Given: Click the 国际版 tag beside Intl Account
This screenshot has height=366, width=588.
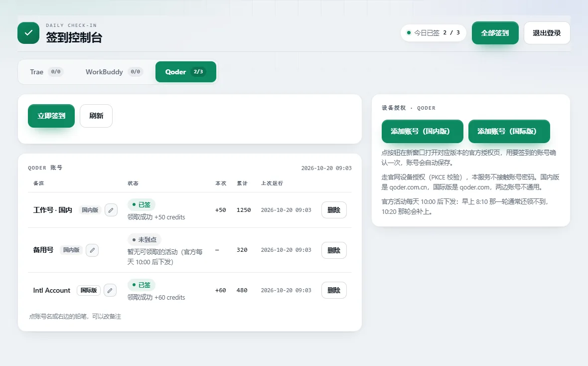Looking at the screenshot, I should pyautogui.click(x=89, y=290).
